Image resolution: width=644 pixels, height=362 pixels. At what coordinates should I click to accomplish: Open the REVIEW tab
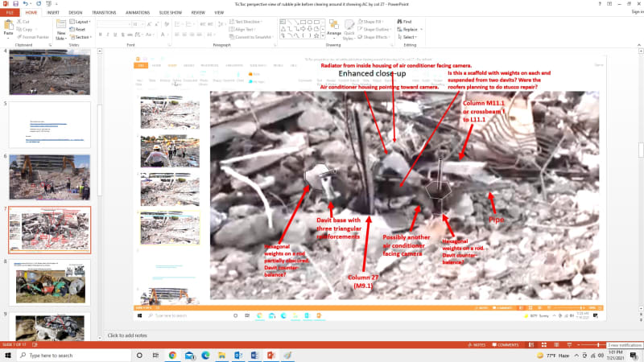tap(198, 13)
